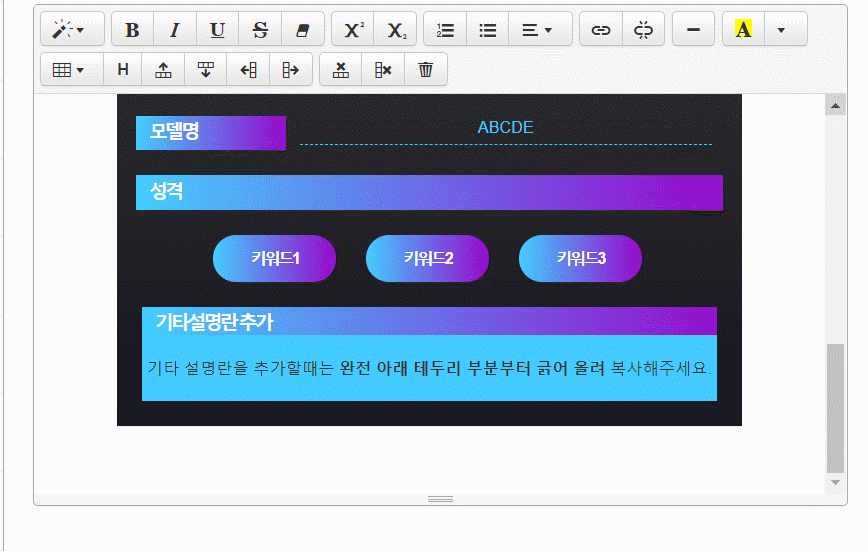
Task: Toggle italic formatting
Action: click(x=175, y=29)
